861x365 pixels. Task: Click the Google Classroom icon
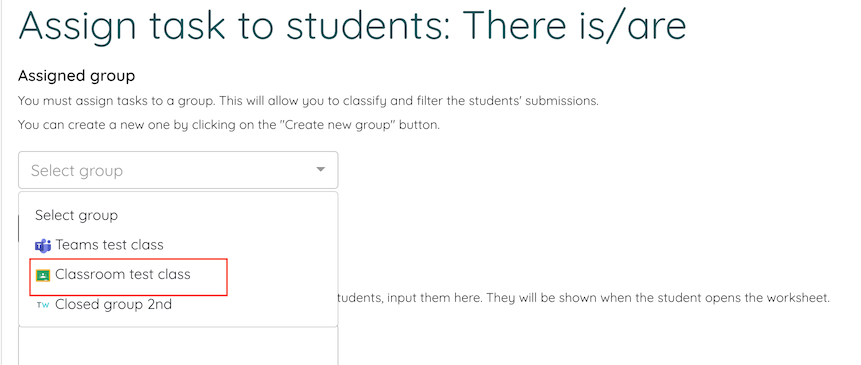click(x=43, y=275)
